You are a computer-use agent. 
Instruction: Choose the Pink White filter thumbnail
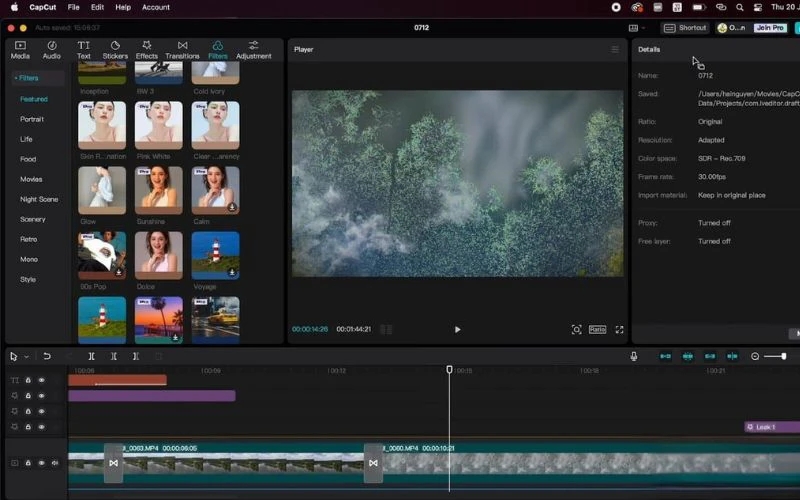(159, 125)
